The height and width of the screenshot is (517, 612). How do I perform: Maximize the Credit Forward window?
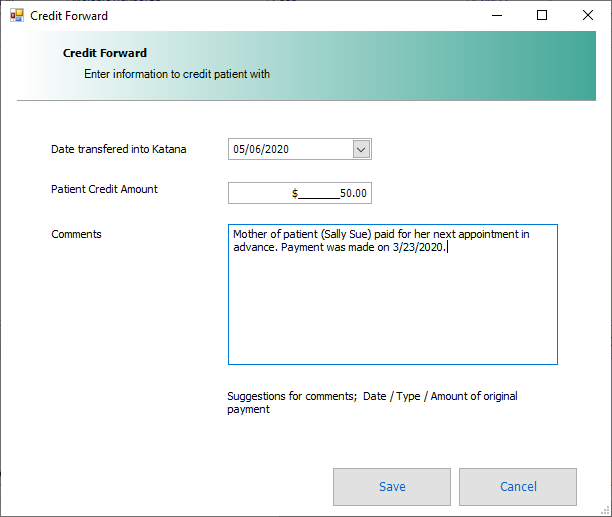pos(542,16)
